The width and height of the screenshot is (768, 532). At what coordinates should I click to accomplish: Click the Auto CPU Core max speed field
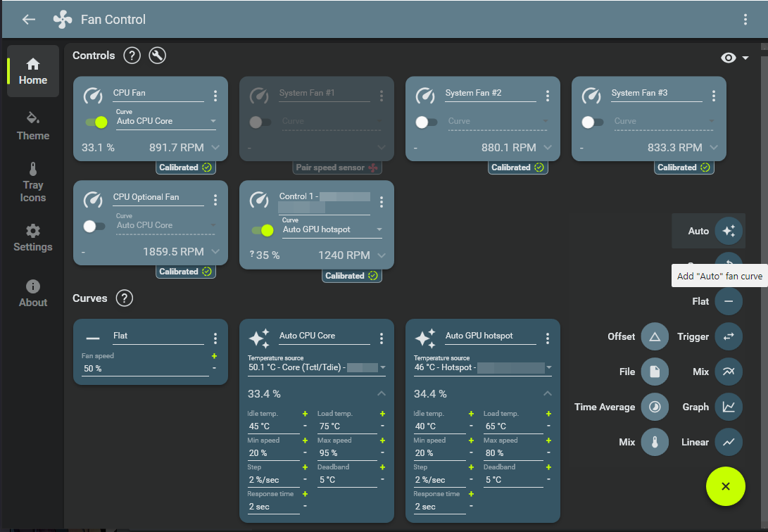point(347,453)
